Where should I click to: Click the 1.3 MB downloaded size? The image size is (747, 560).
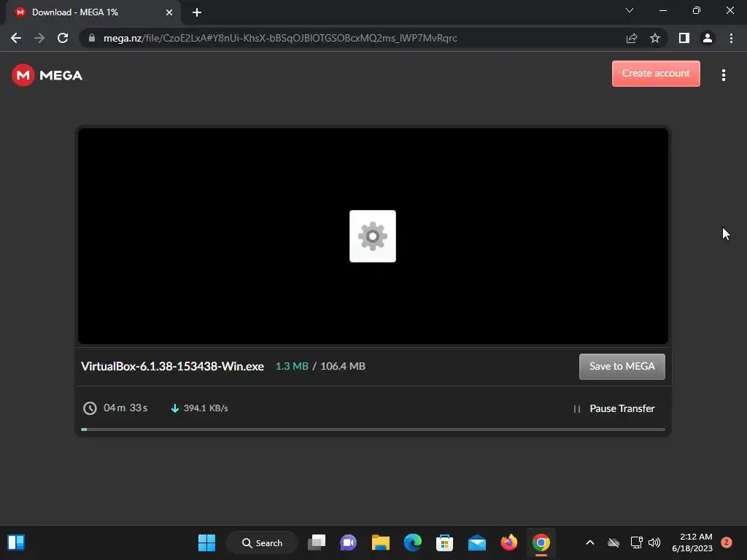(x=292, y=366)
